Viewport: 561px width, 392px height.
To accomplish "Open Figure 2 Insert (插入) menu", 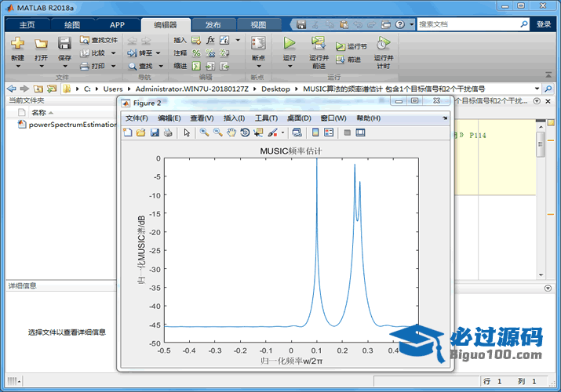I will coord(234,118).
